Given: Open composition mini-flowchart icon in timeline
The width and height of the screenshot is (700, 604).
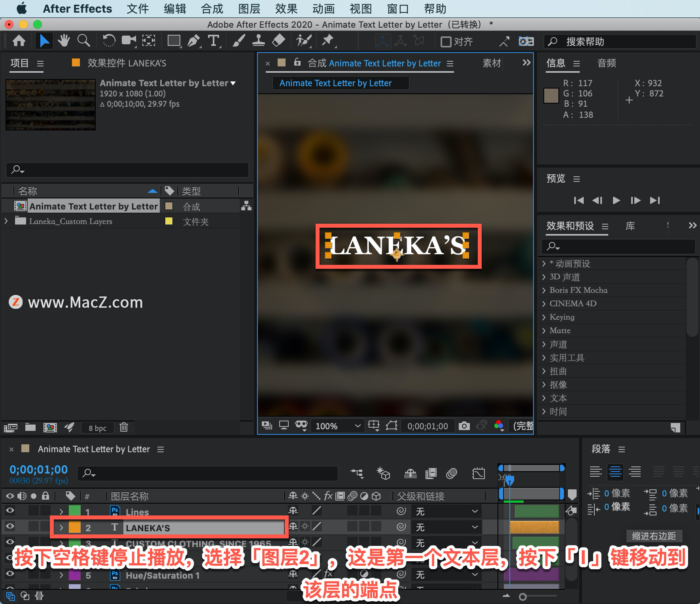Looking at the screenshot, I should [x=357, y=473].
